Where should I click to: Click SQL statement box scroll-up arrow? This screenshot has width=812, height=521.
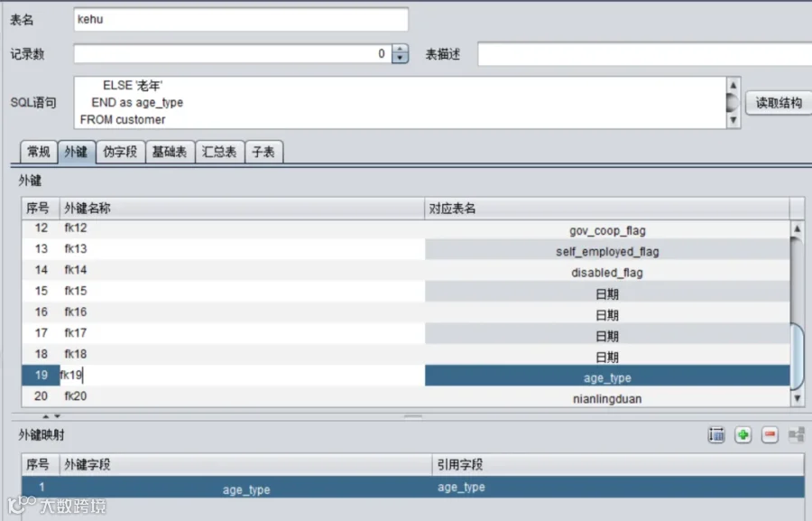(733, 85)
